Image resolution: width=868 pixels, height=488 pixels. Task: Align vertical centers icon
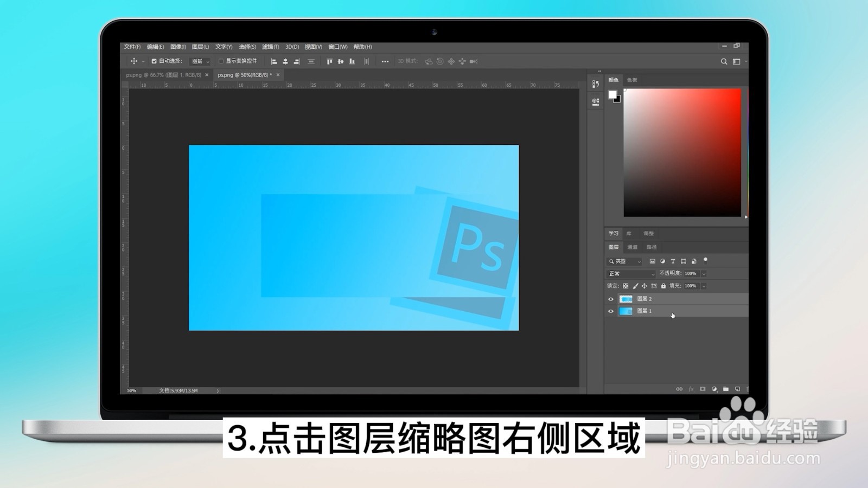pyautogui.click(x=341, y=61)
